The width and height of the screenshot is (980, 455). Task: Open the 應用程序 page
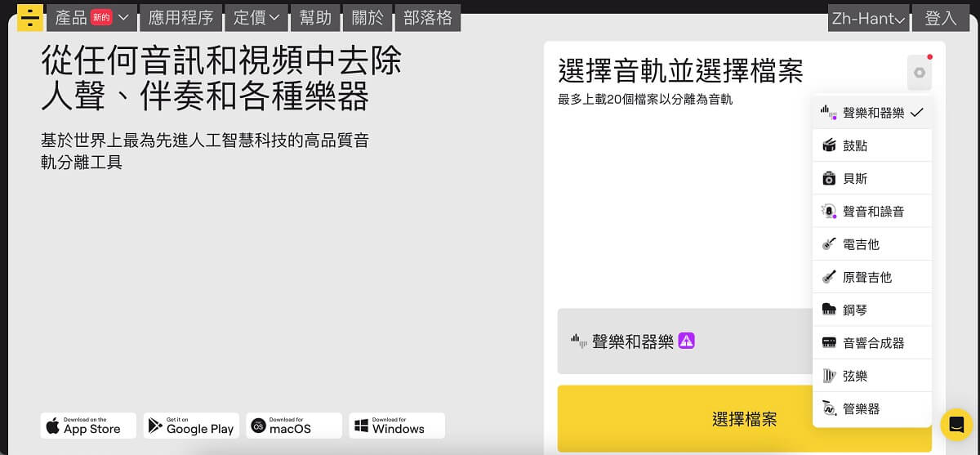click(x=180, y=17)
